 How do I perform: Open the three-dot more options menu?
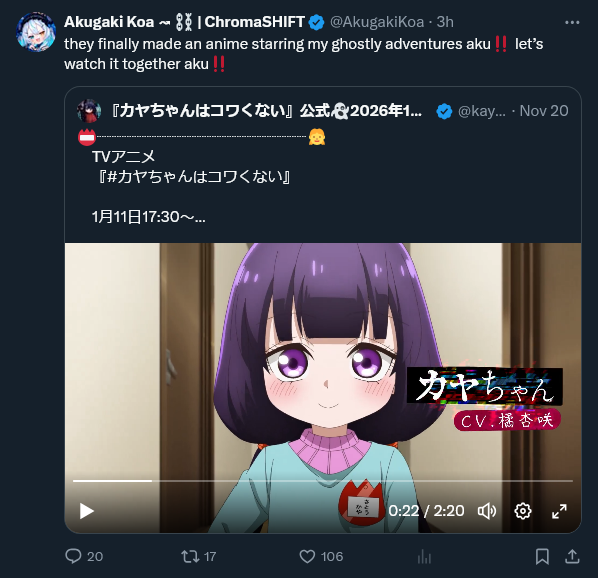point(572,22)
